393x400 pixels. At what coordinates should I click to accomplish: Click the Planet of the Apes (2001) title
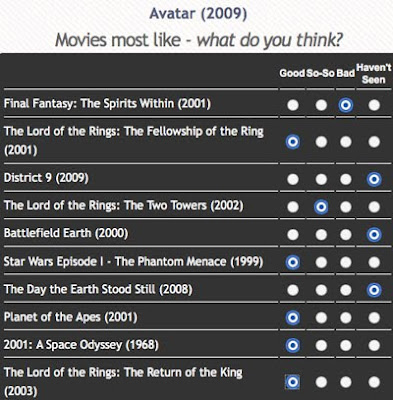point(70,317)
